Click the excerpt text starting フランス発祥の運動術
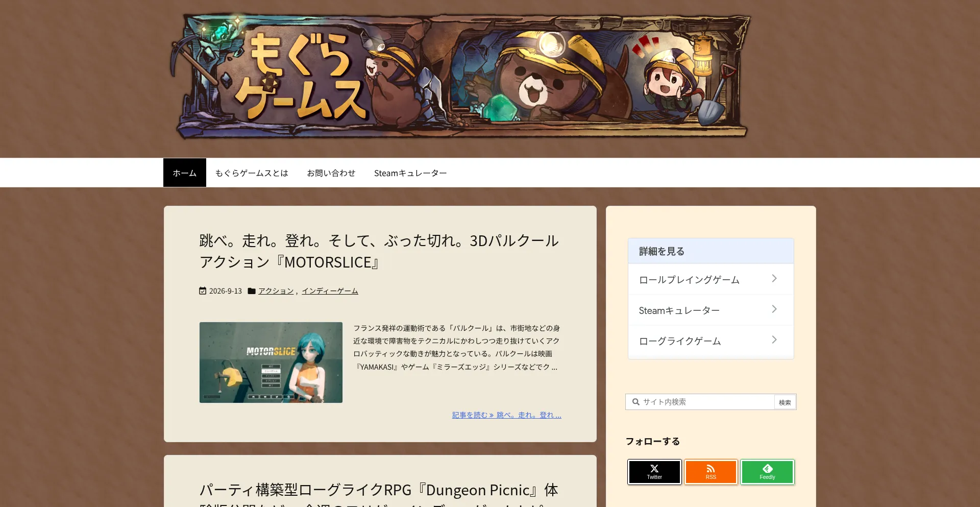The image size is (980, 507). click(x=457, y=347)
